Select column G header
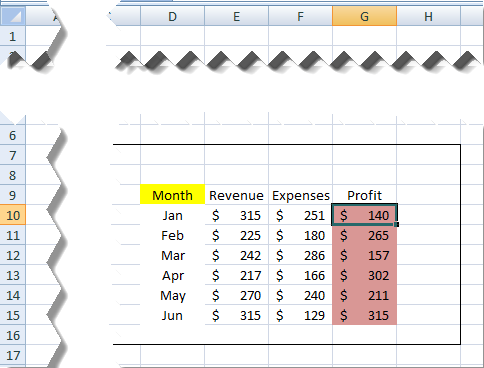This screenshot has width=484, height=368. tap(364, 16)
